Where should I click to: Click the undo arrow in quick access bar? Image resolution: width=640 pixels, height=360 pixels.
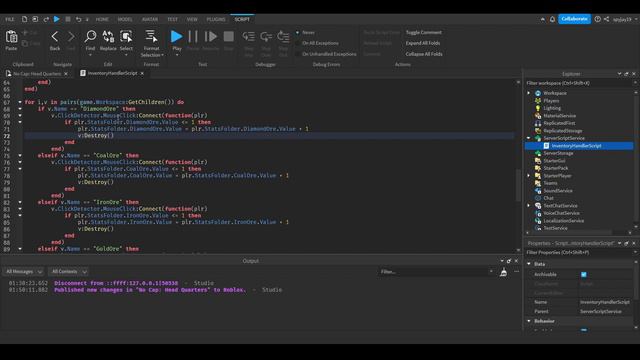coord(78,19)
